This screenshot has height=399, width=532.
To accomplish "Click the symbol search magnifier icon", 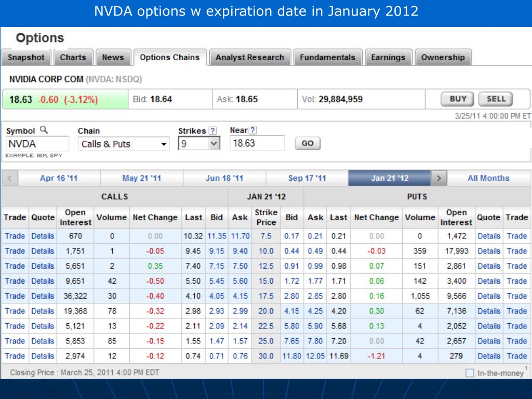I will tap(44, 129).
